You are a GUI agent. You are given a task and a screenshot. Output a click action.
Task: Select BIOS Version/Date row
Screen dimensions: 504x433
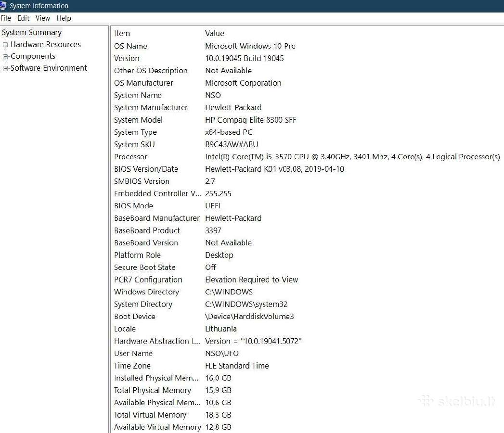point(146,169)
